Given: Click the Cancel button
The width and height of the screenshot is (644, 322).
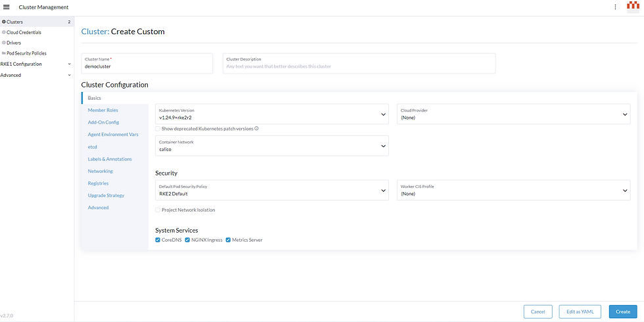Looking at the screenshot, I should click(x=538, y=311).
